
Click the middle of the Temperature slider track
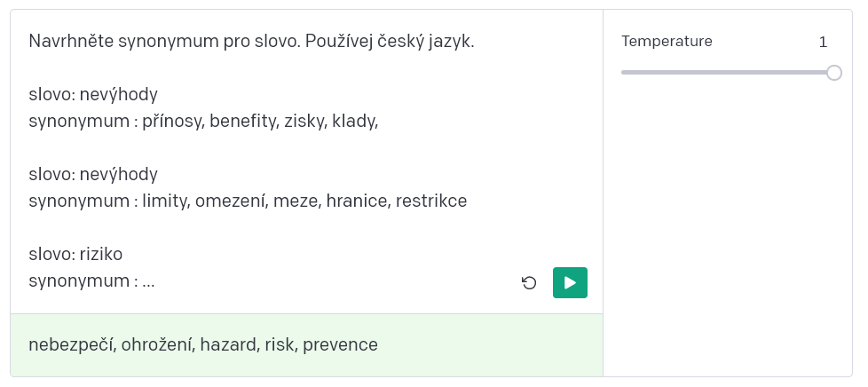(728, 73)
